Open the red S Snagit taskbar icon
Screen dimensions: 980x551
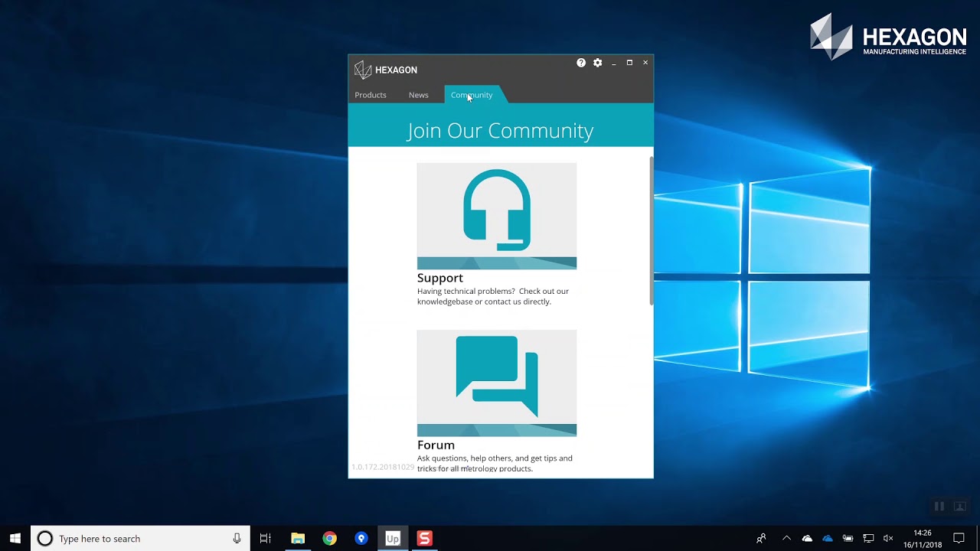[424, 539]
